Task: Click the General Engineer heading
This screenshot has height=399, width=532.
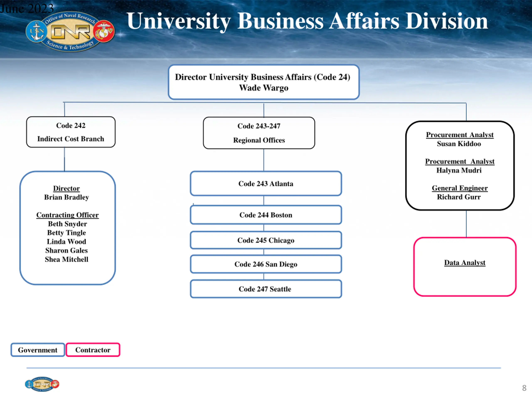Action: (460, 188)
